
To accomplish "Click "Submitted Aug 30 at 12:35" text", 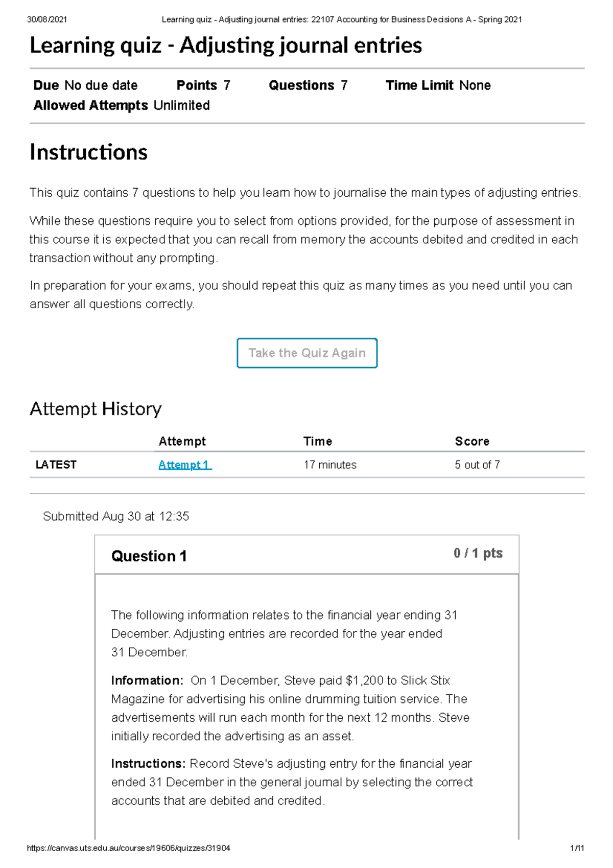I will pyautogui.click(x=116, y=516).
